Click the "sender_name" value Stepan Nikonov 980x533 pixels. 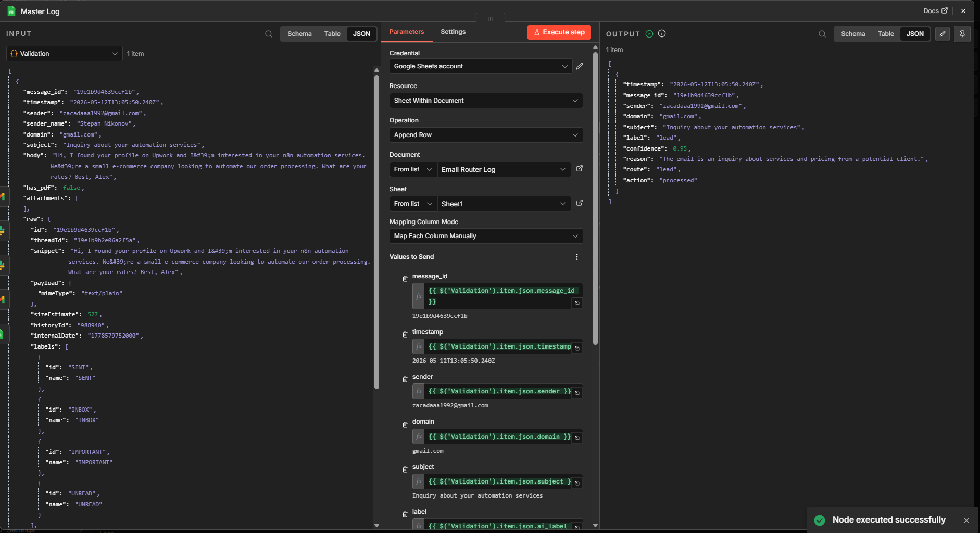pos(105,123)
